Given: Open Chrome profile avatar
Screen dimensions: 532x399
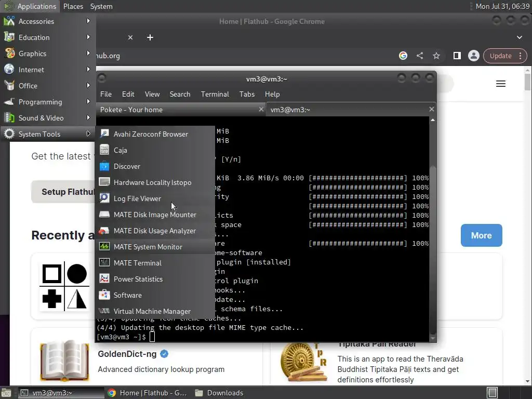Looking at the screenshot, I should click(x=474, y=56).
